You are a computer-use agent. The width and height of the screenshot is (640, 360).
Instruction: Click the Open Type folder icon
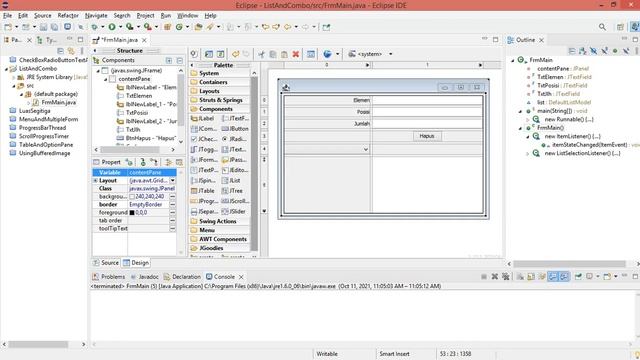198,27
